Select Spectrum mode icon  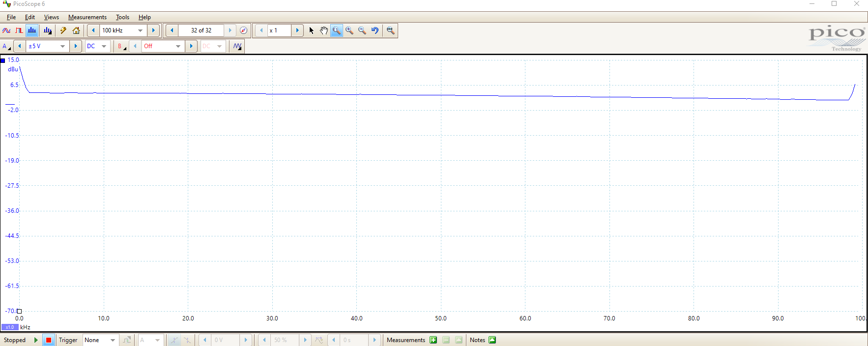point(32,30)
